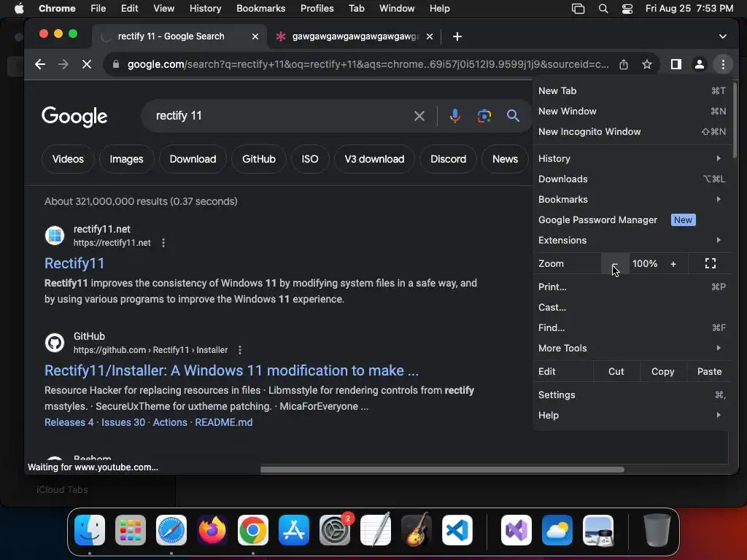Open GarageBand from the dock
747x560 pixels.
coord(417,530)
